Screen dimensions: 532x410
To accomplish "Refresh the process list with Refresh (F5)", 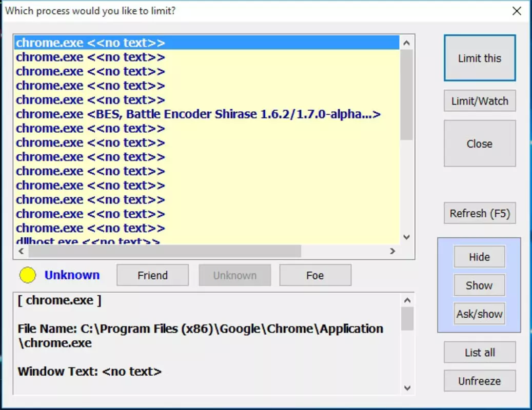I will pos(479,214).
